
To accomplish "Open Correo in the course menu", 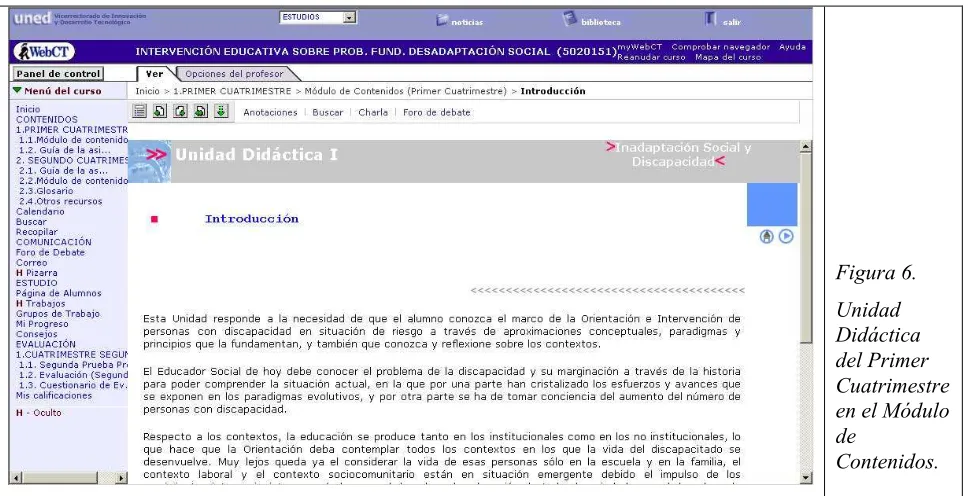I will (x=32, y=262).
